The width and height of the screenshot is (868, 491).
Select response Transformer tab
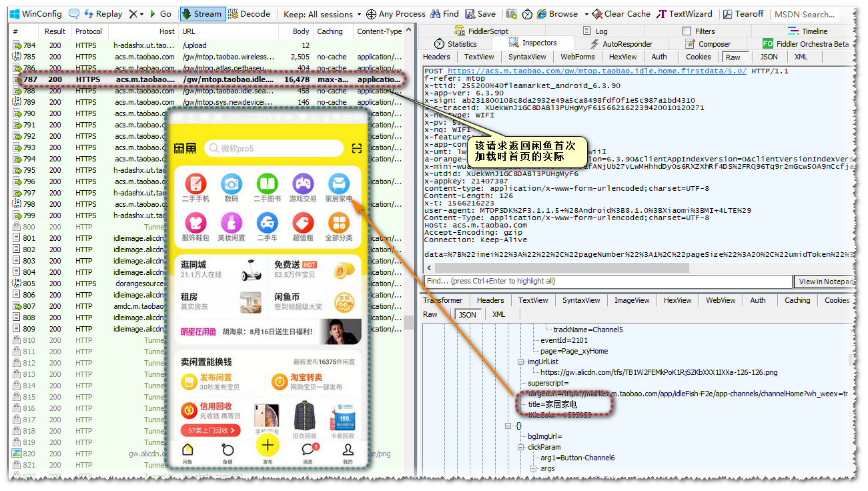click(442, 300)
